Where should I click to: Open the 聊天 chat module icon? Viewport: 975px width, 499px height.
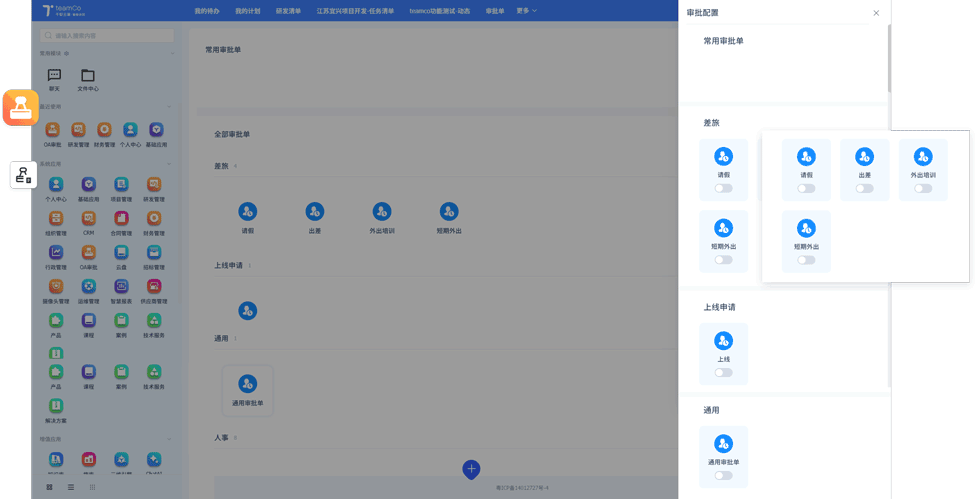pyautogui.click(x=54, y=76)
